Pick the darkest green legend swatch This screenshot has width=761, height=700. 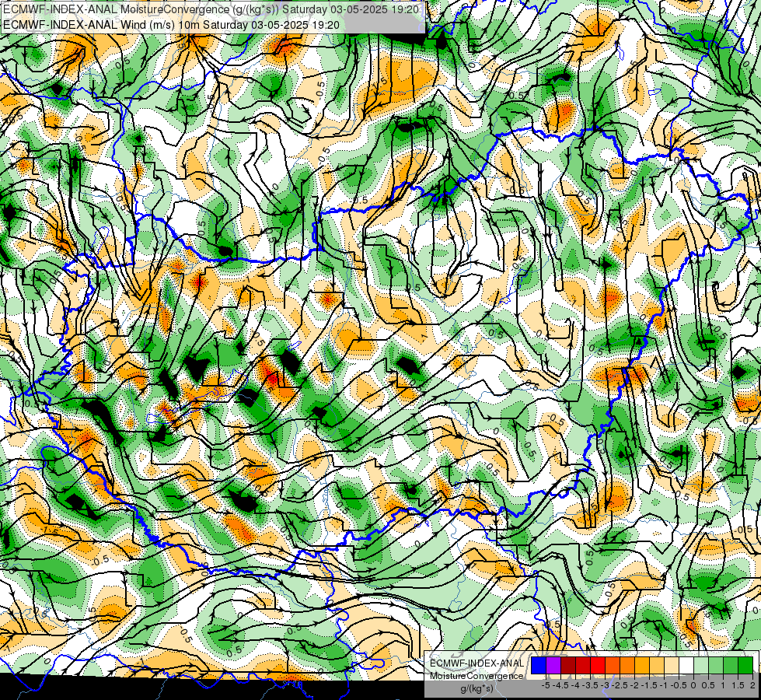(x=745, y=665)
